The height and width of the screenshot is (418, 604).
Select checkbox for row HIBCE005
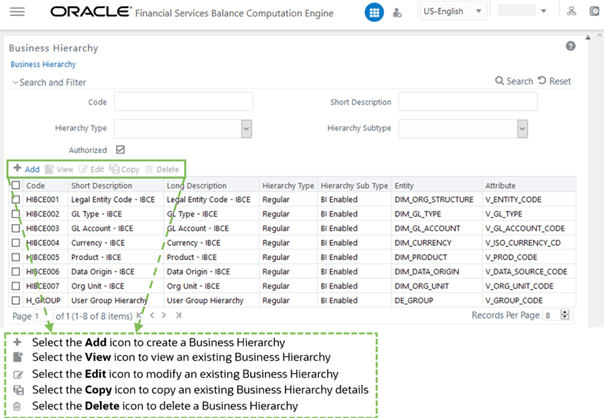(16, 257)
